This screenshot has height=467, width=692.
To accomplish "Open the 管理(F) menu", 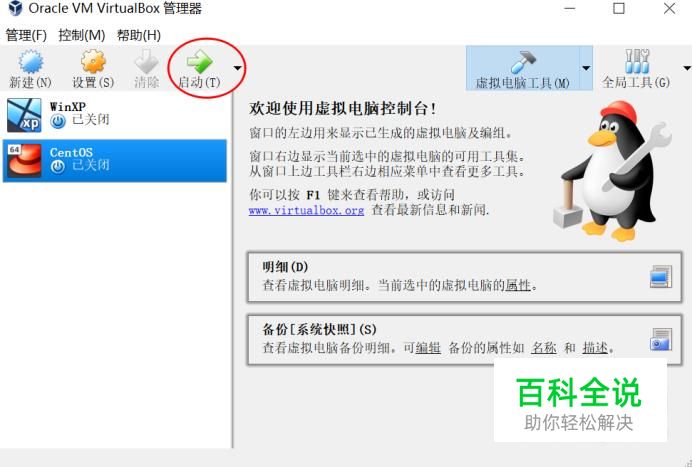I will point(26,35).
